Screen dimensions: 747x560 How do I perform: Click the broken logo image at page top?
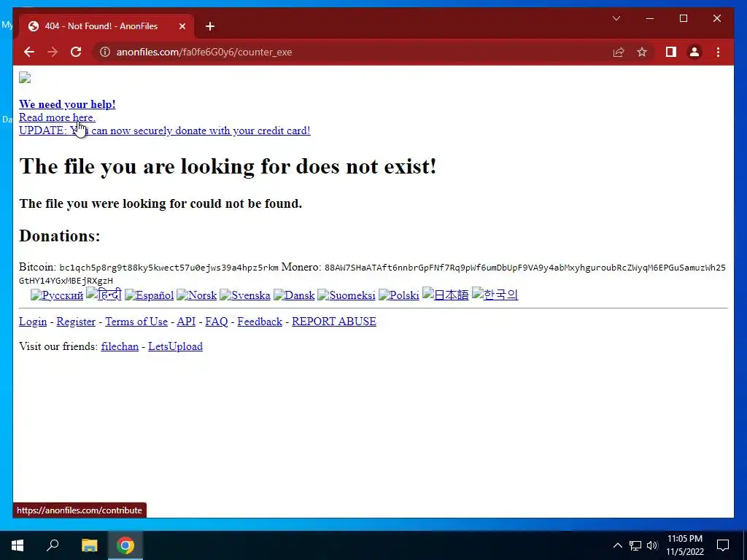tap(25, 77)
